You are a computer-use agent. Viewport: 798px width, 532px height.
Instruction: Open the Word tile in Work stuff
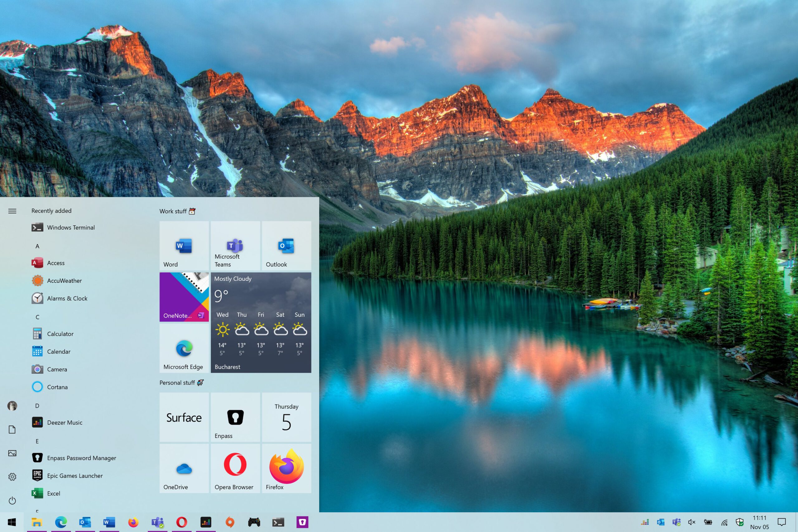[x=184, y=246]
